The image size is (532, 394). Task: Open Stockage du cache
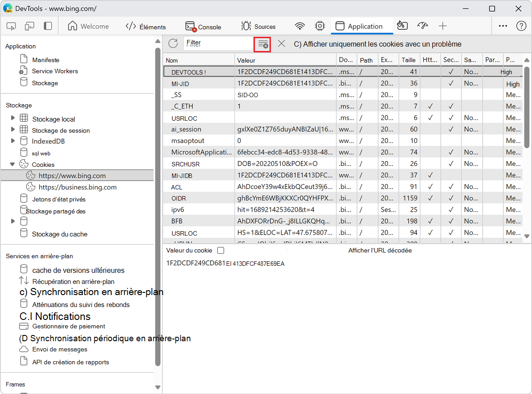pos(54,233)
